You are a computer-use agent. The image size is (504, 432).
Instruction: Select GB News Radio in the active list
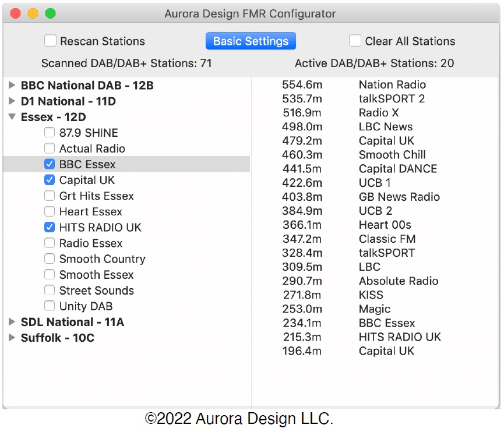pyautogui.click(x=399, y=197)
